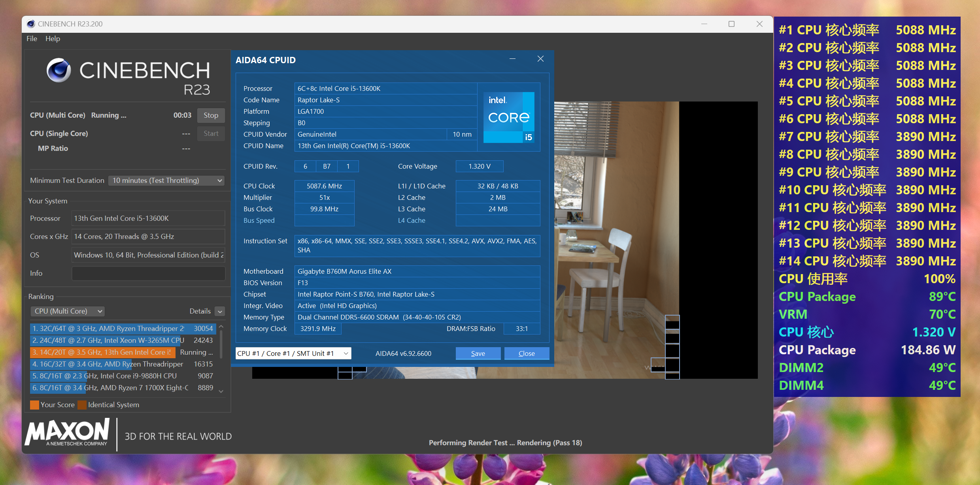Screen dimensions: 980x485
Task: Open the Help menu
Action: [x=53, y=39]
